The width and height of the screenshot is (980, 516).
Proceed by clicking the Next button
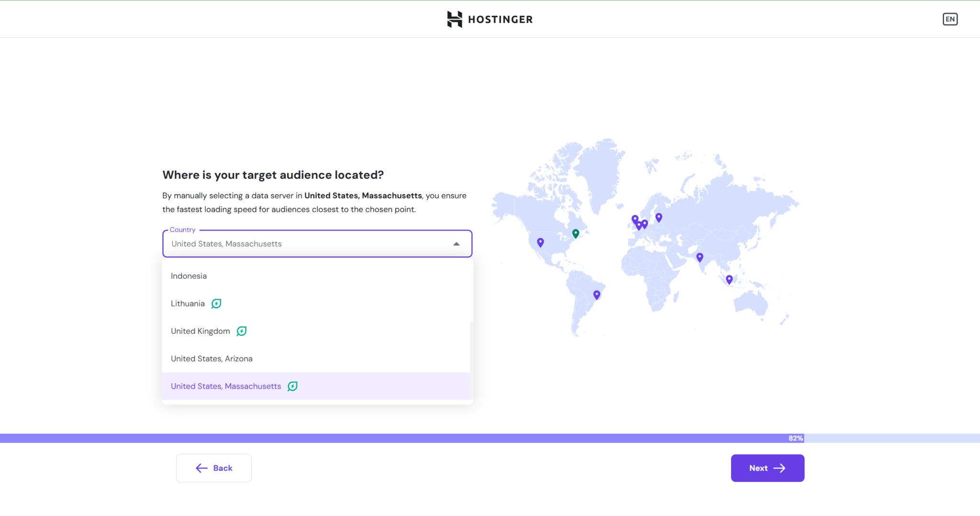[x=767, y=468]
